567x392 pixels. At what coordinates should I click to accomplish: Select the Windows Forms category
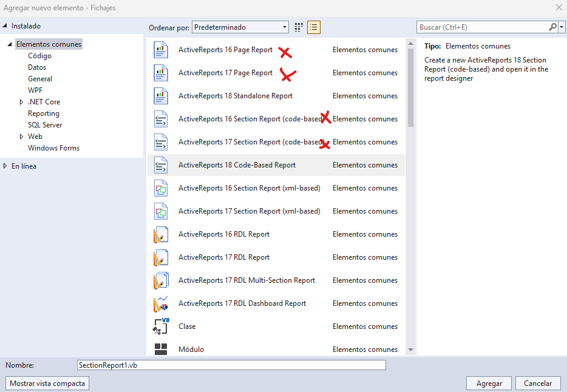coord(53,148)
